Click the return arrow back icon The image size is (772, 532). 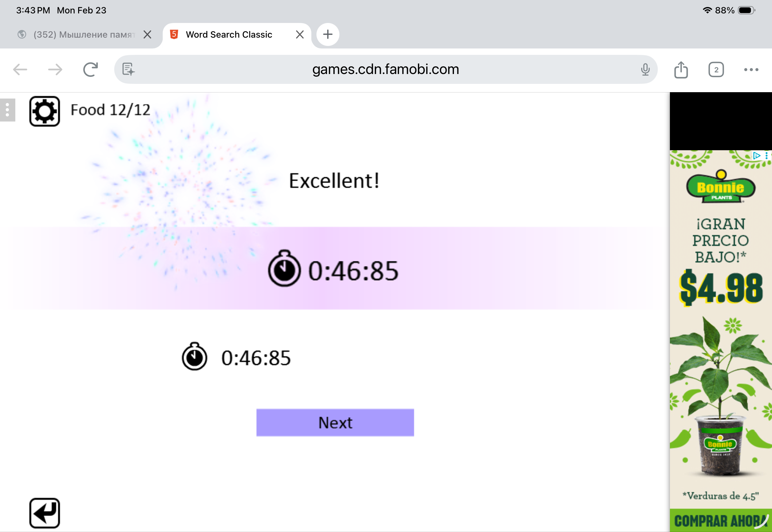pyautogui.click(x=44, y=513)
